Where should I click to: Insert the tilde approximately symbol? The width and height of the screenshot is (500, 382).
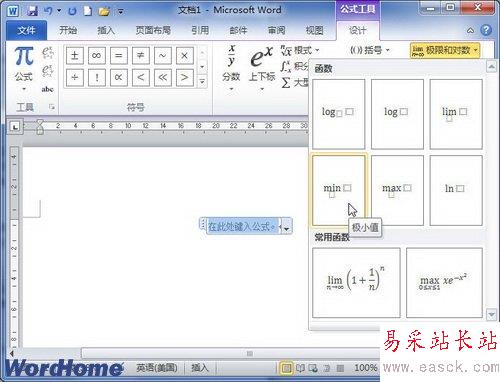click(163, 56)
